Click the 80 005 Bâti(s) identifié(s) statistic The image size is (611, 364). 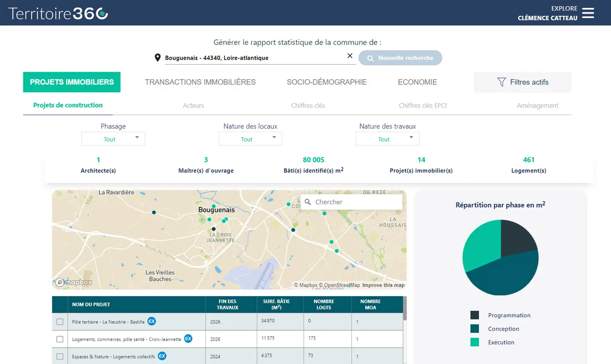coord(313,165)
